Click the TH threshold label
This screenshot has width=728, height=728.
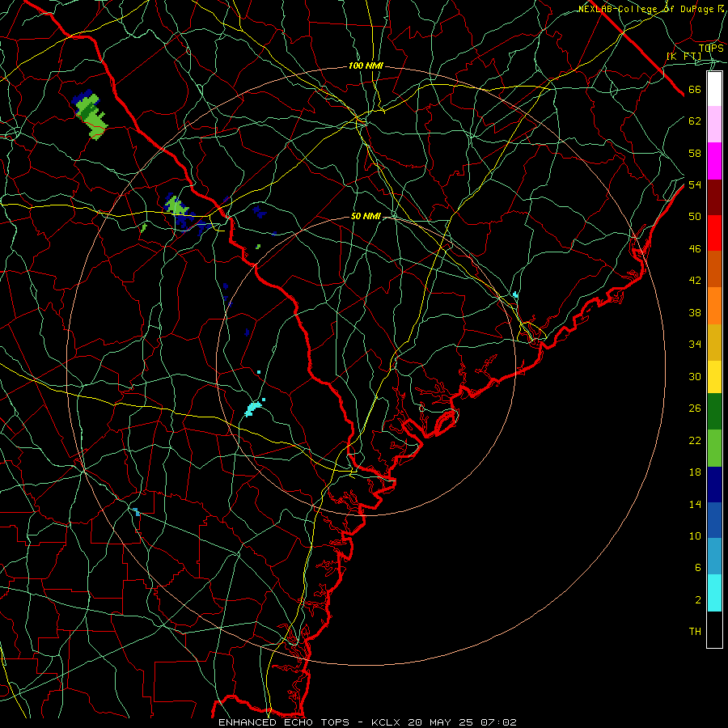pyautogui.click(x=695, y=632)
